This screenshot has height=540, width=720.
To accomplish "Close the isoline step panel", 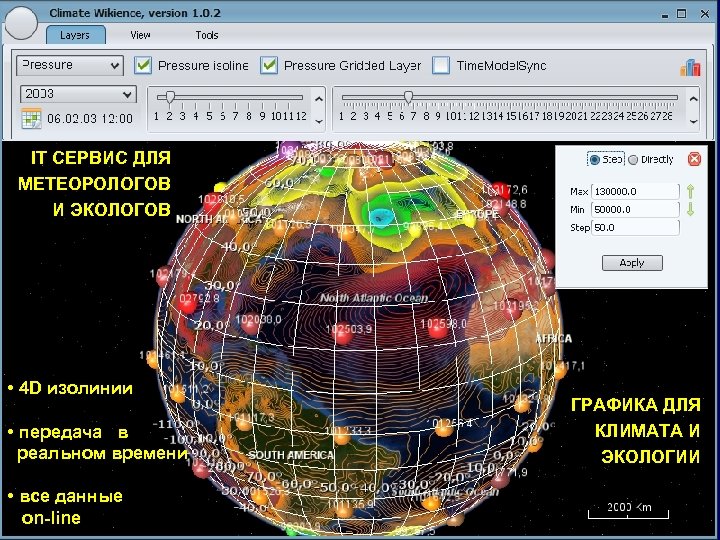I will (694, 159).
